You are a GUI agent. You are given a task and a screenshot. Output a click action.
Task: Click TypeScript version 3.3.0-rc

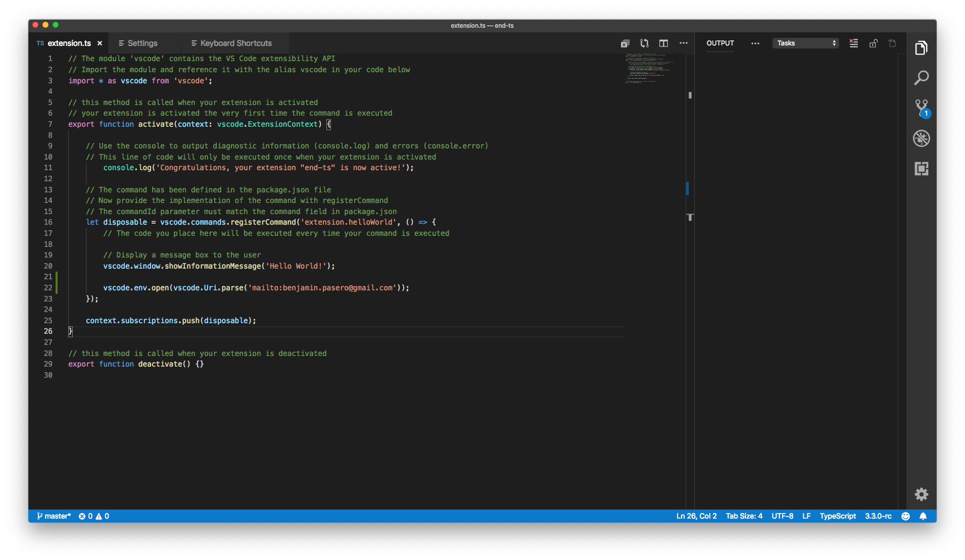click(878, 516)
